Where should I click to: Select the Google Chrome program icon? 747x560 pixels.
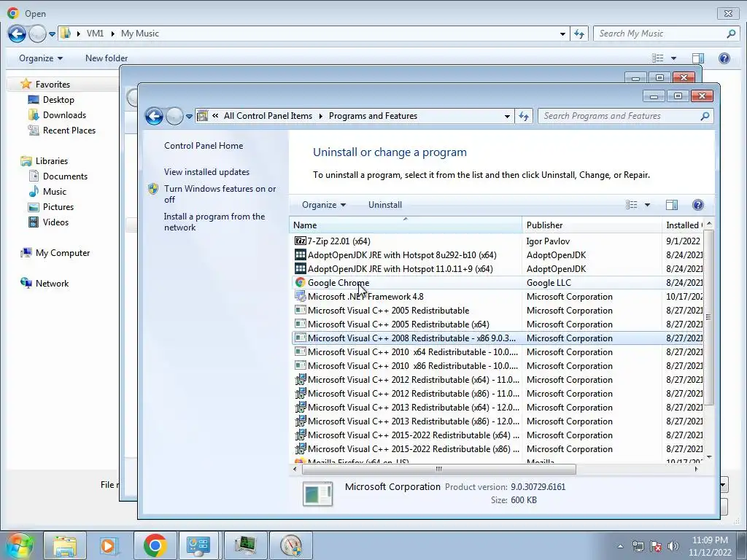300,282
